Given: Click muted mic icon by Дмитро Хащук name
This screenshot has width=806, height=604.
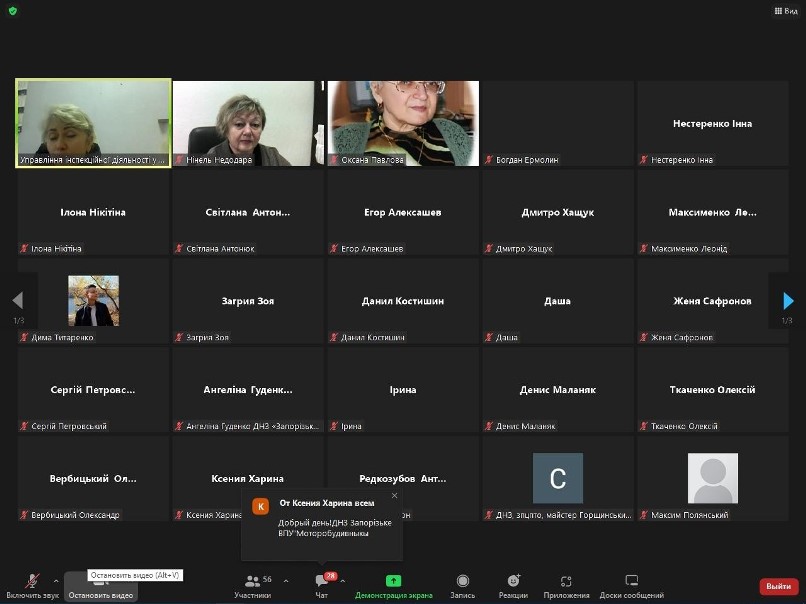Looking at the screenshot, I should [489, 249].
